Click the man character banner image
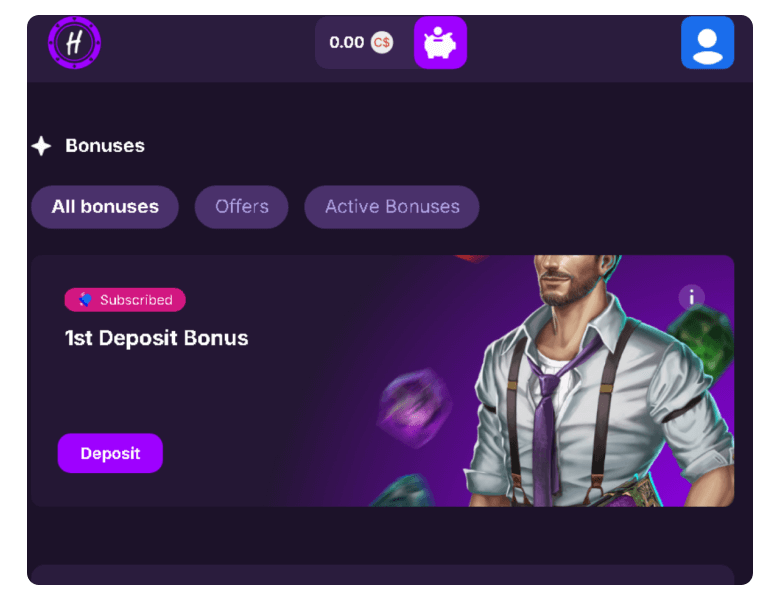 [x=597, y=381]
